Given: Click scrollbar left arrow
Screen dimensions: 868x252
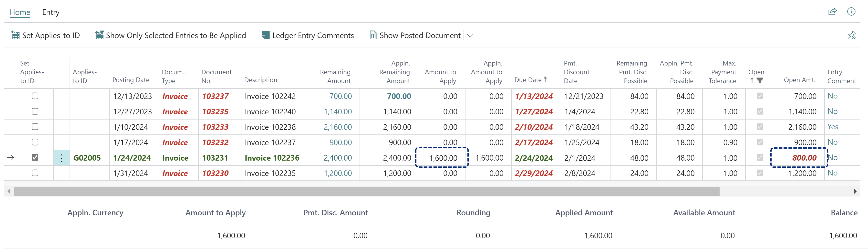Looking at the screenshot, I should click(x=9, y=191).
